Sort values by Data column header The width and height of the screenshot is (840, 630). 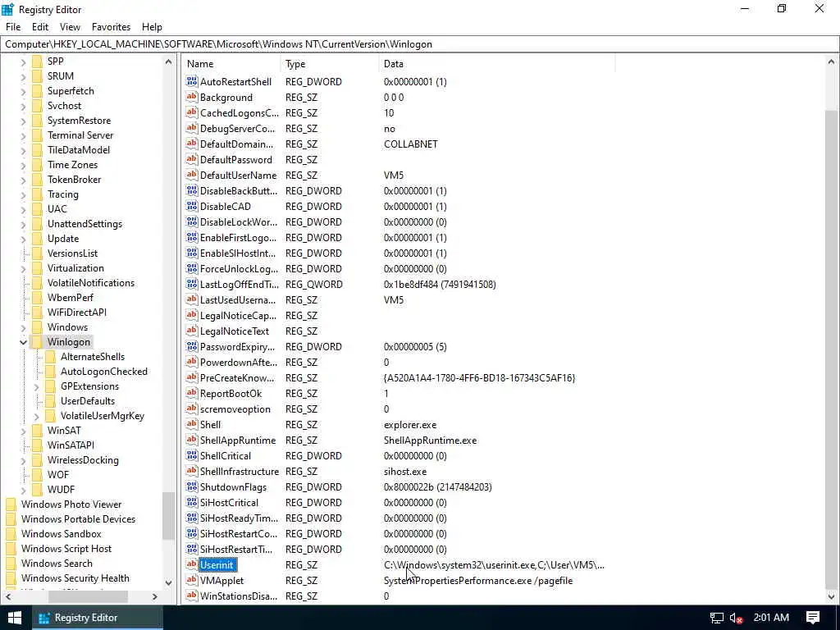[496, 64]
